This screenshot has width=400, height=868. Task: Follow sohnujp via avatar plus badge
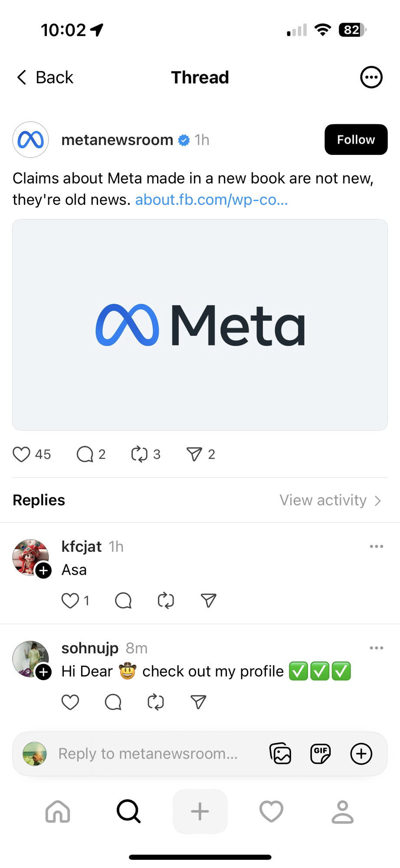point(43,672)
